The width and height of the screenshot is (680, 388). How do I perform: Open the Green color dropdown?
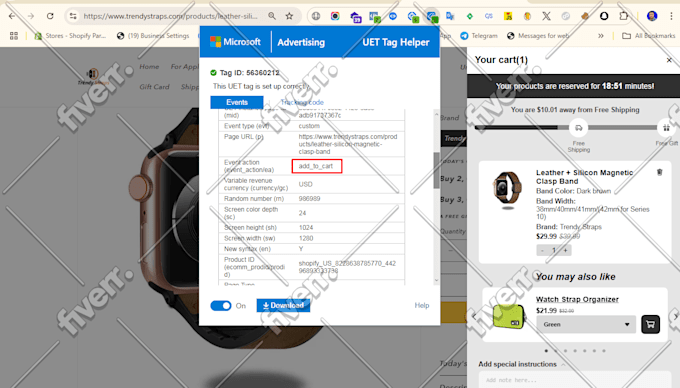586,324
